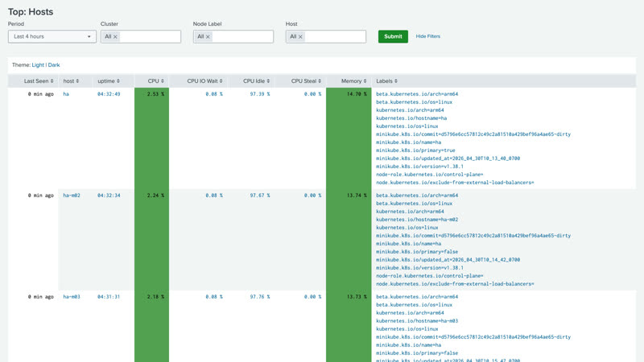Screen dimensions: 644x362
Task: Click the green Submit button
Action: 393,36
